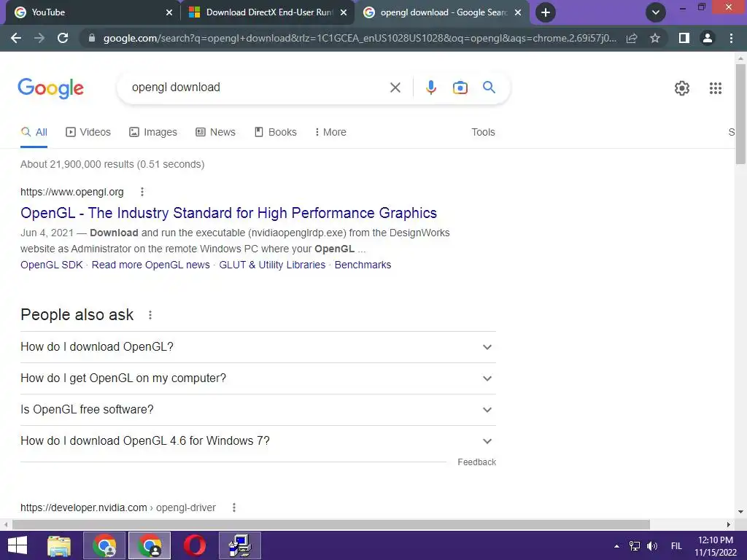Click the scroll down arrow
This screenshot has width=747, height=560.
pos(740,512)
